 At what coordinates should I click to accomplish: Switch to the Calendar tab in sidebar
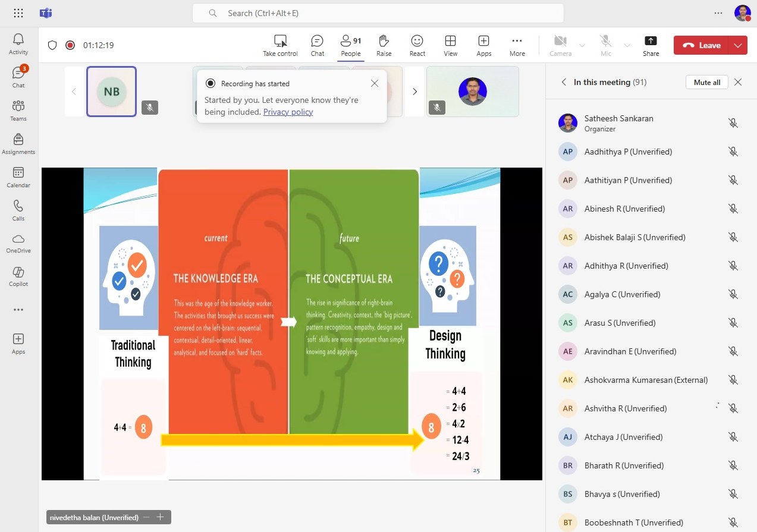tap(18, 177)
